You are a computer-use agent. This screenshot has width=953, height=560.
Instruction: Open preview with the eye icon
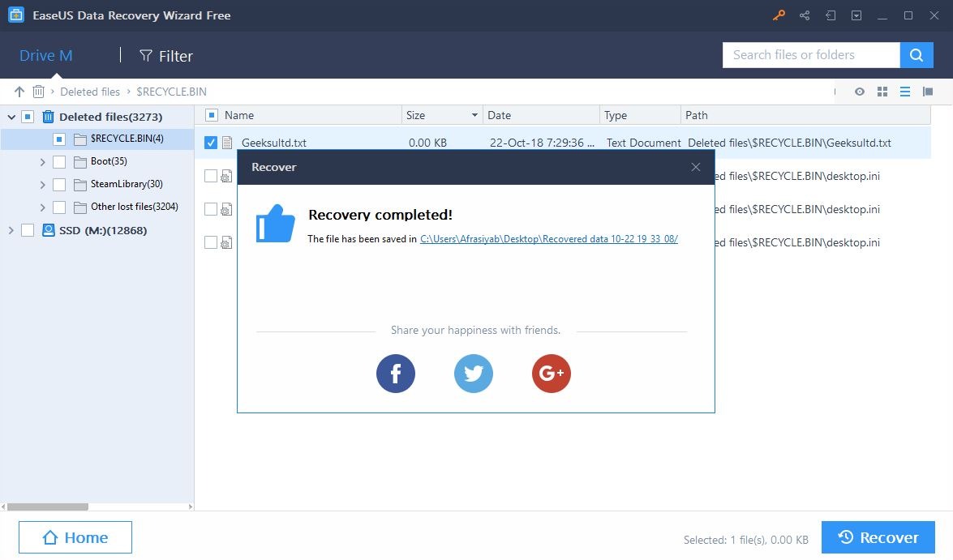(859, 92)
